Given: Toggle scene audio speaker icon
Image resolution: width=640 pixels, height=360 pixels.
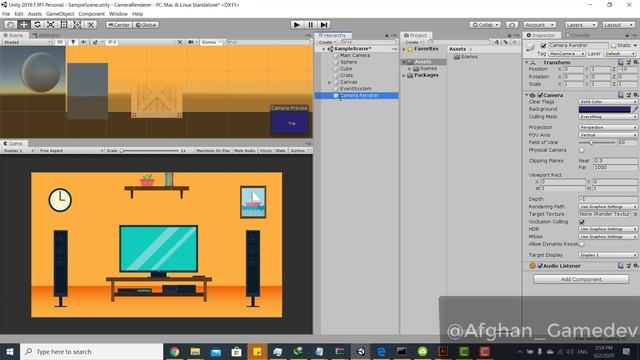Looking at the screenshot, I should (84, 42).
